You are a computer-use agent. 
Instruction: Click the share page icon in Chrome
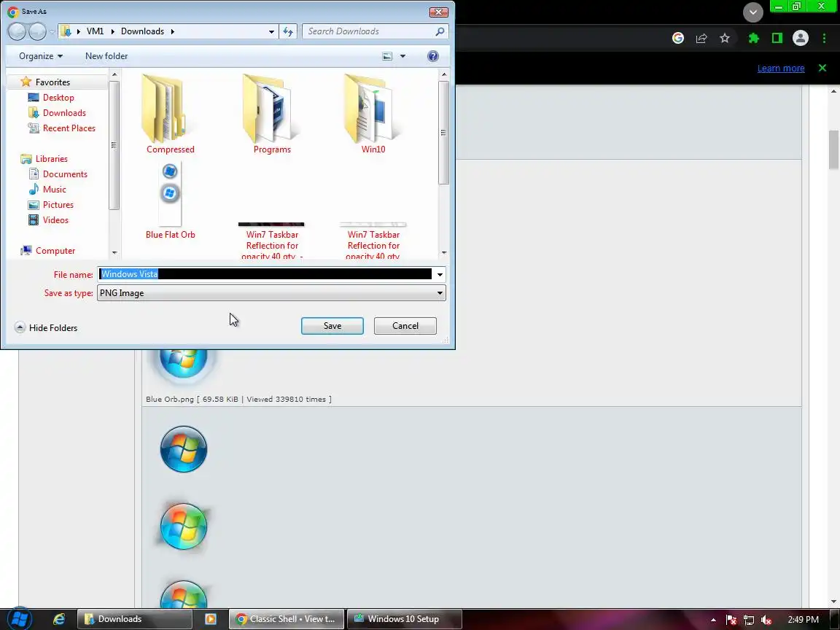tap(701, 38)
